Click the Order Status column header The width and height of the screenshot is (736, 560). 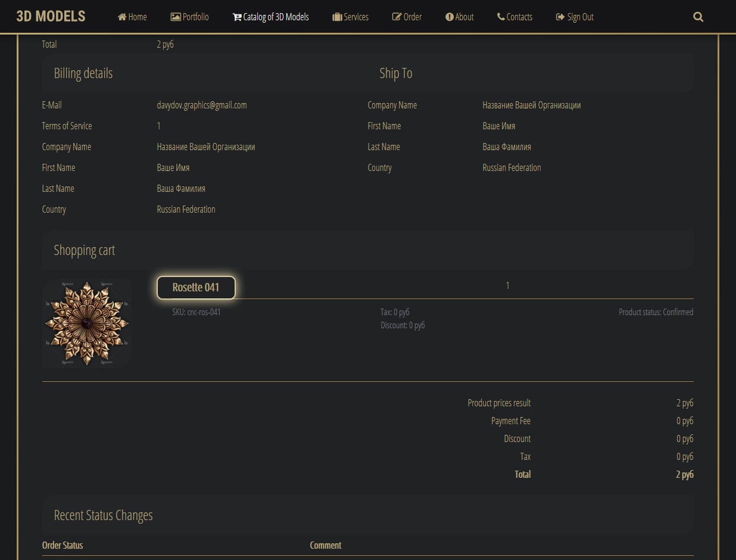tap(63, 545)
